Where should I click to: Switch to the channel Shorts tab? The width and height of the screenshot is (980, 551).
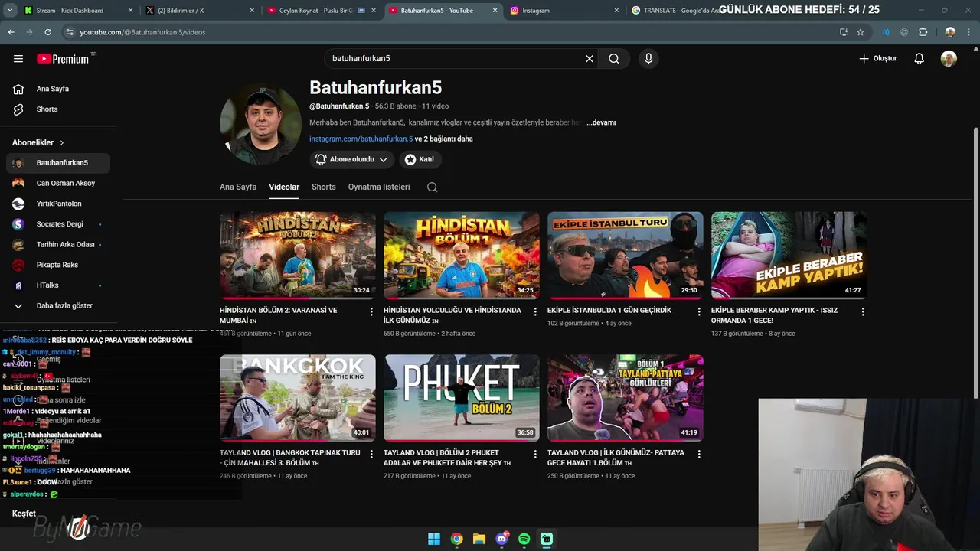coord(323,187)
